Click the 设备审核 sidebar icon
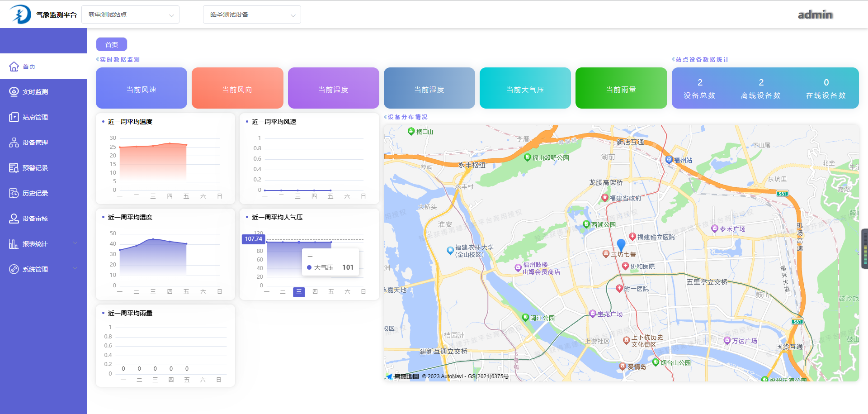The height and width of the screenshot is (414, 868). coord(14,219)
